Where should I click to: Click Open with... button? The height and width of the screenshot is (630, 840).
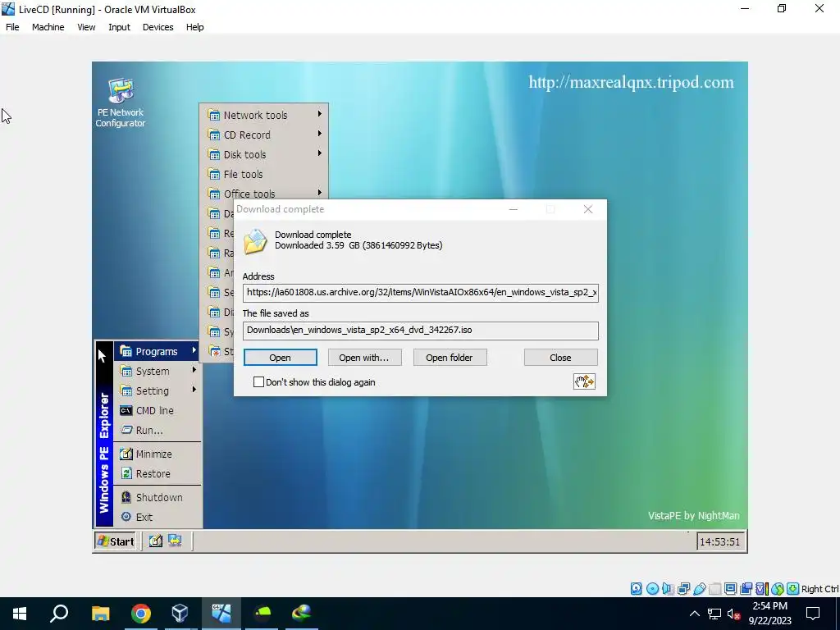[364, 358]
